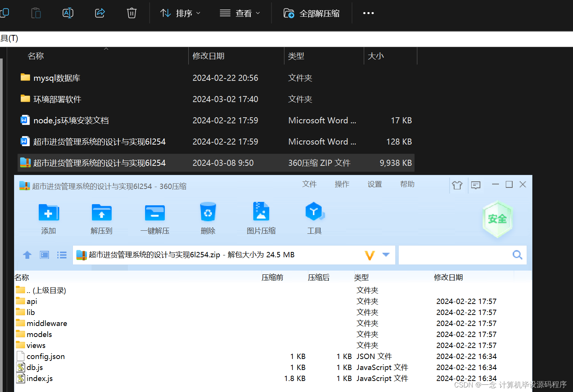Use the 一键解压 one-click extract icon

click(155, 218)
